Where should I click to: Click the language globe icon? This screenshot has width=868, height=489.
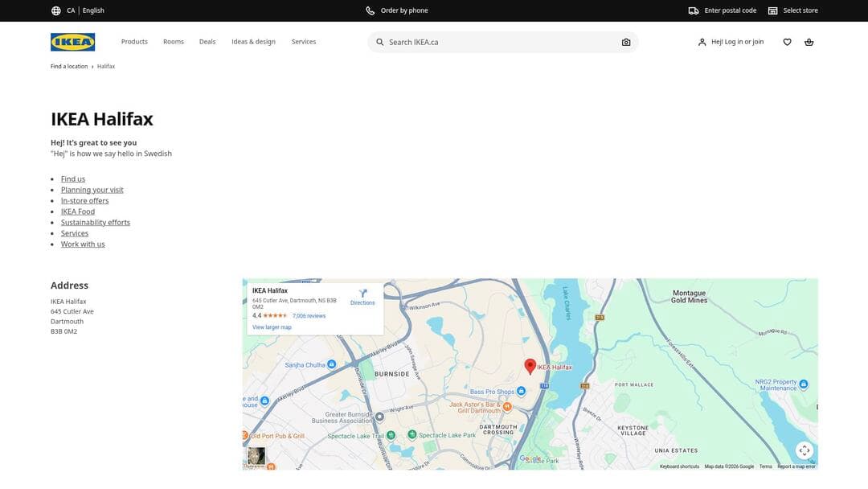54,10
